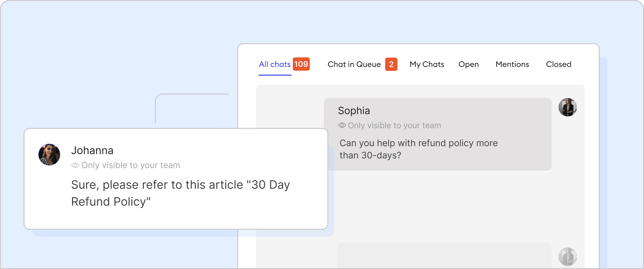This screenshot has height=269, width=644.
Task: Open the Chat in Queue tab
Action: [x=354, y=64]
